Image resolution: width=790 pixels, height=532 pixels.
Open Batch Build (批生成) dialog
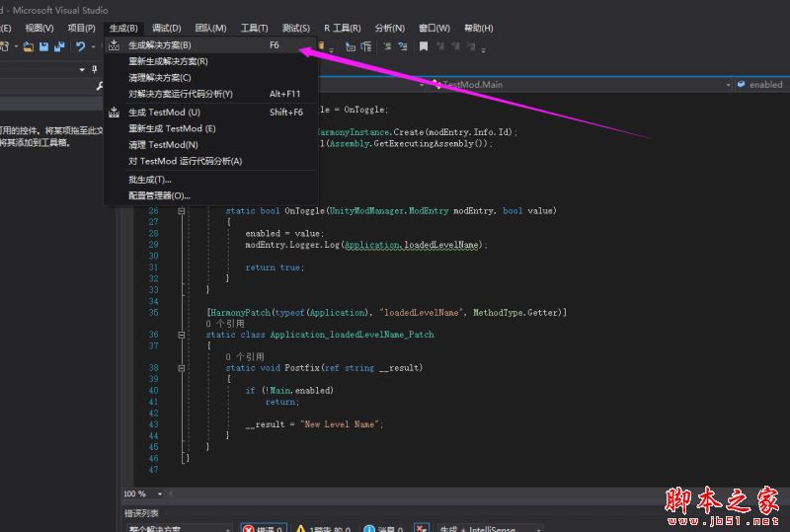click(x=210, y=180)
